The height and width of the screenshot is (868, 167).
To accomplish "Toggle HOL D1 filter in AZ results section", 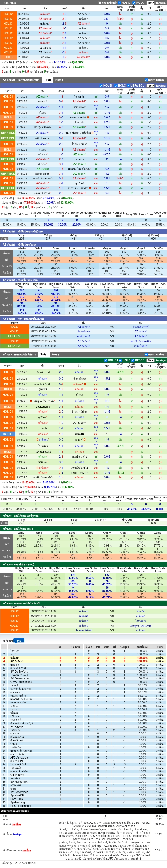I will (x=101, y=86).
